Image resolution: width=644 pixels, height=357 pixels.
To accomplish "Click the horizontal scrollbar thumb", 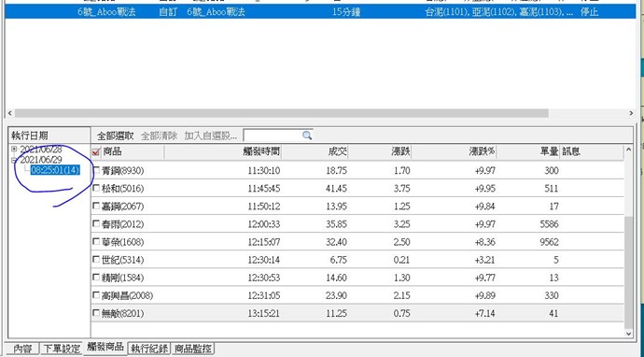I will [281, 113].
